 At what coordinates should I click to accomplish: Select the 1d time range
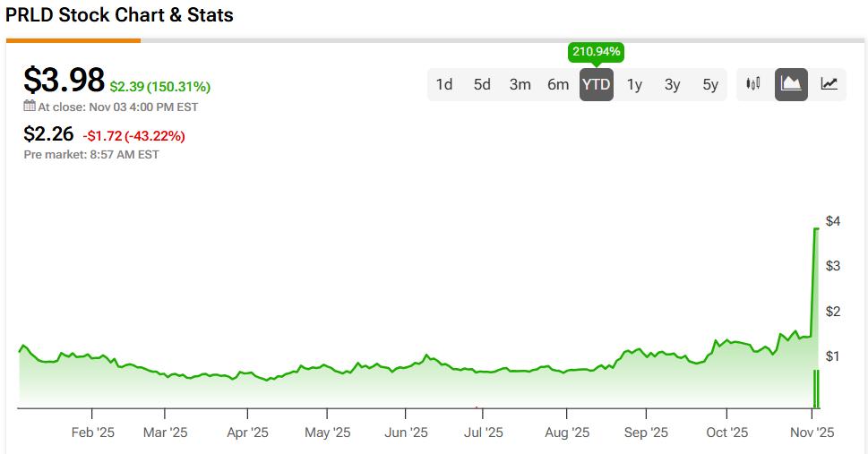click(444, 85)
